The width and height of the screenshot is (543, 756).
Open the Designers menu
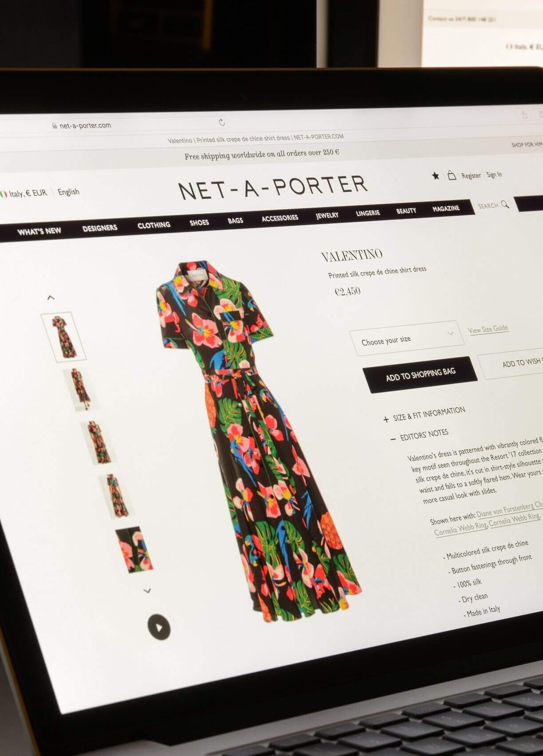[x=100, y=228]
